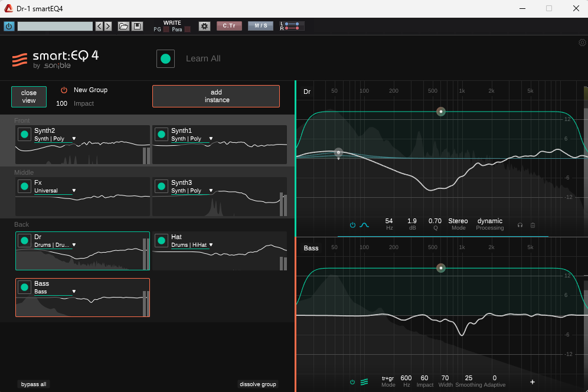This screenshot has width=588, height=392.
Task: Click the add instance button
Action: click(216, 96)
